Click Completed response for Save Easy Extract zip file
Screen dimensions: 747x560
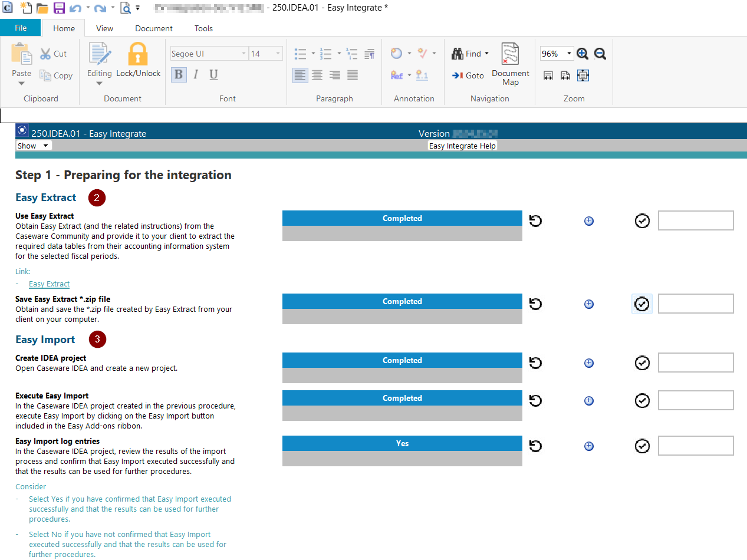[x=402, y=301]
